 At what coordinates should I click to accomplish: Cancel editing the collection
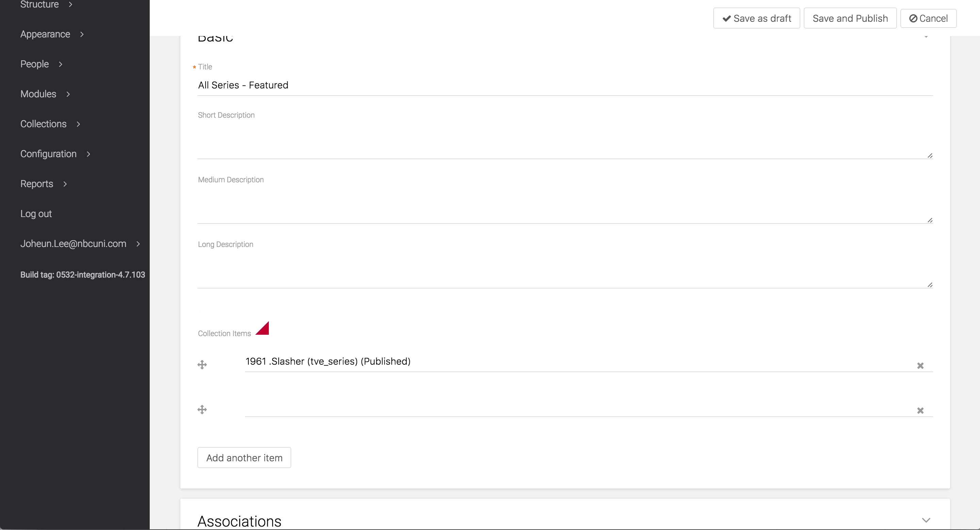pyautogui.click(x=928, y=18)
